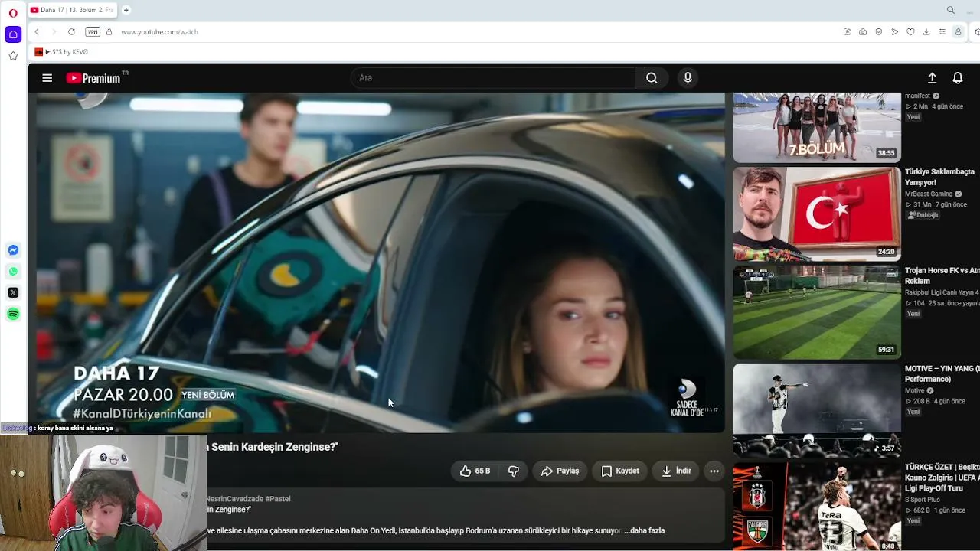Open the ad blocker shield icon
The height and width of the screenshot is (551, 980).
pos(879,32)
